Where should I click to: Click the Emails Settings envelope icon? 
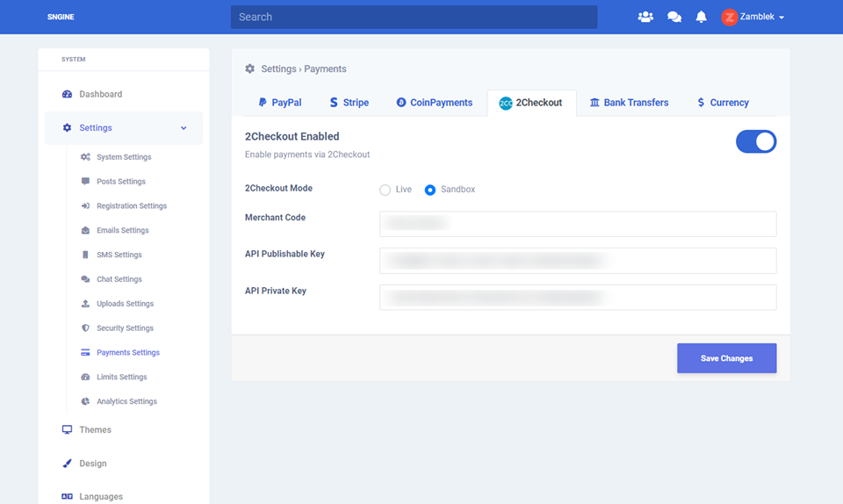[x=85, y=230]
